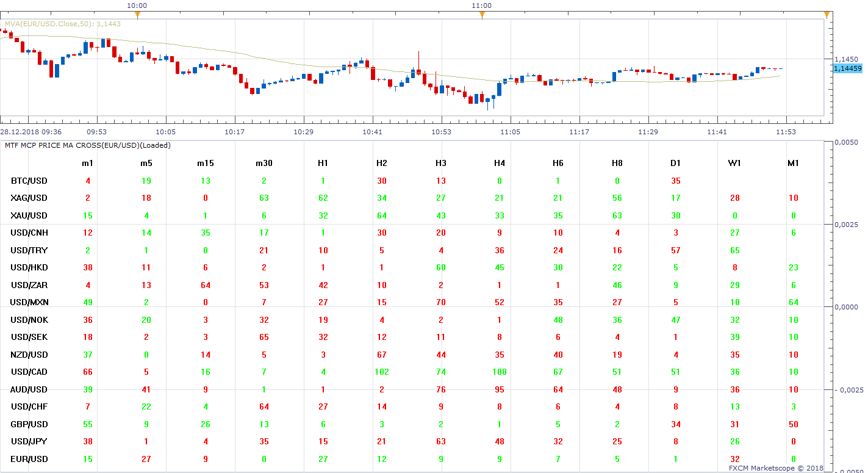
Task: Click the m5 column header
Action: point(146,163)
